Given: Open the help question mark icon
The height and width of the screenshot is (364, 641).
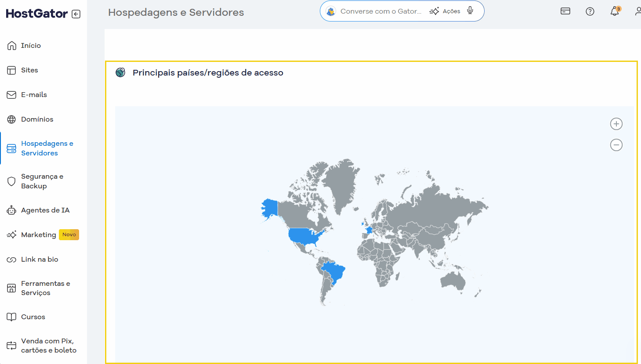Looking at the screenshot, I should tap(590, 11).
